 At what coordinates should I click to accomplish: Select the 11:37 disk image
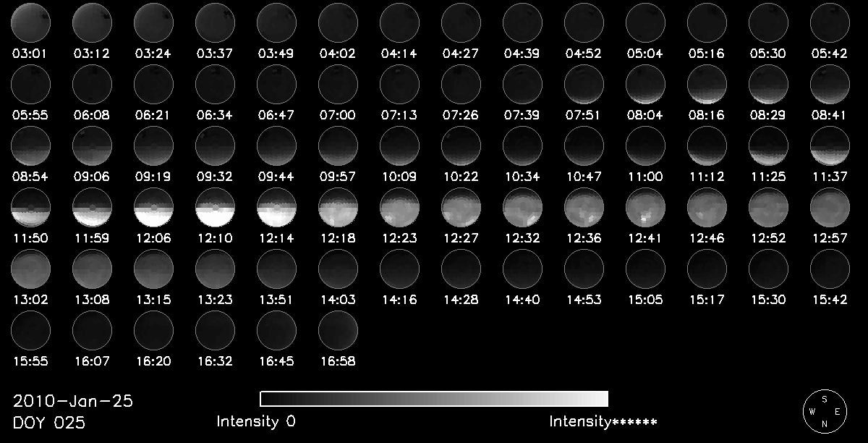(830, 146)
